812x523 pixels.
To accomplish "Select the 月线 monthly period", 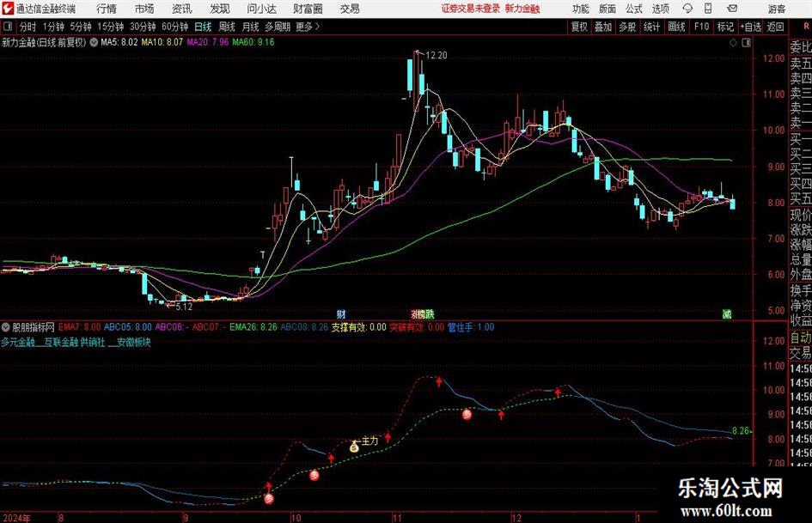I will (x=250, y=27).
